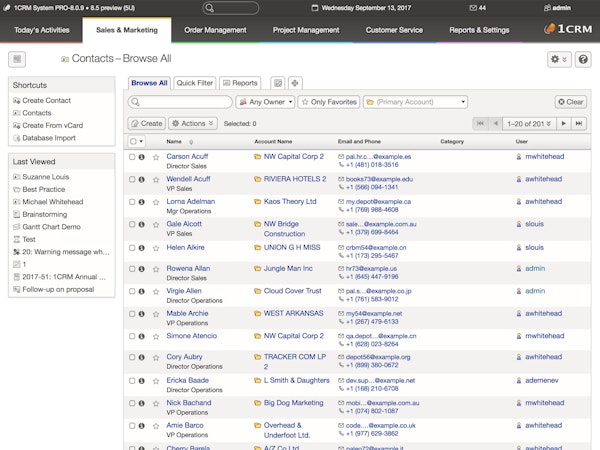
Task: Select the checkbox for Carson Acuff
Action: 132,157
